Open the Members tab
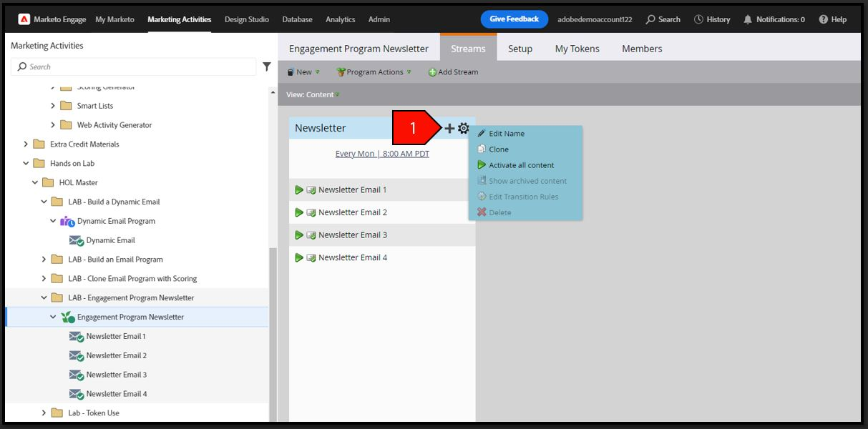The width and height of the screenshot is (868, 429). point(642,49)
